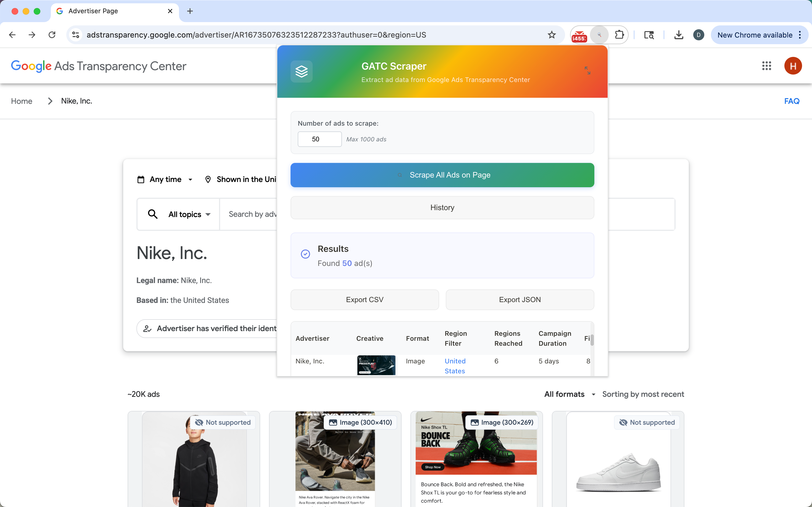Switch to the Advertiser Page browser tab

click(x=93, y=11)
